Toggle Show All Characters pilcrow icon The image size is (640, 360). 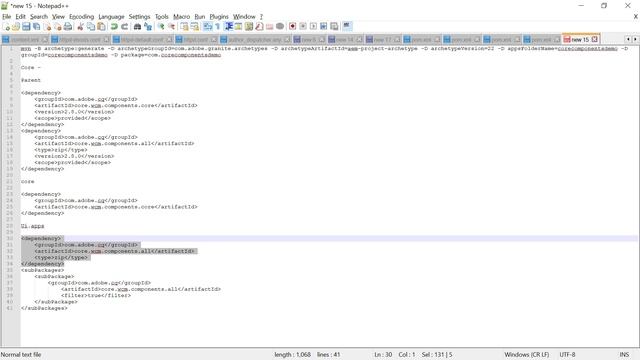(x=218, y=27)
